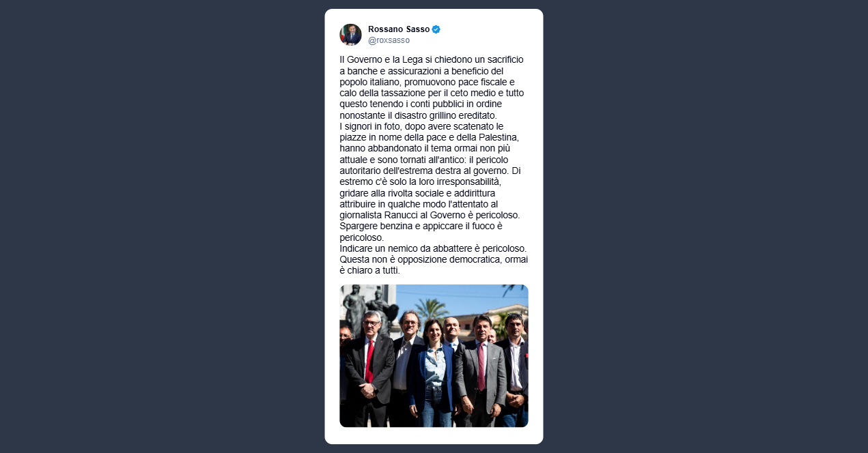Click the man wearing the red tie
Image resolution: width=868 pixels, height=453 pixels.
(369, 368)
